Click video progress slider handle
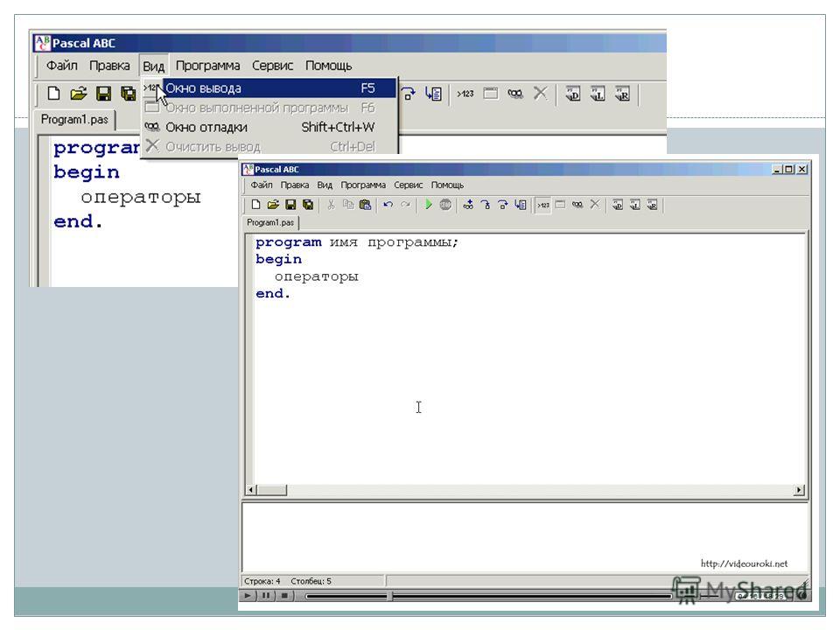Viewport: 840px width, 630px height. [390, 596]
